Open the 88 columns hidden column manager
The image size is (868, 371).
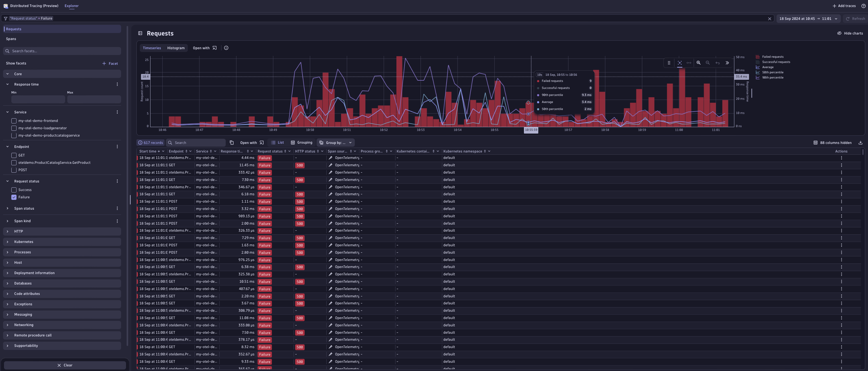[x=832, y=142]
